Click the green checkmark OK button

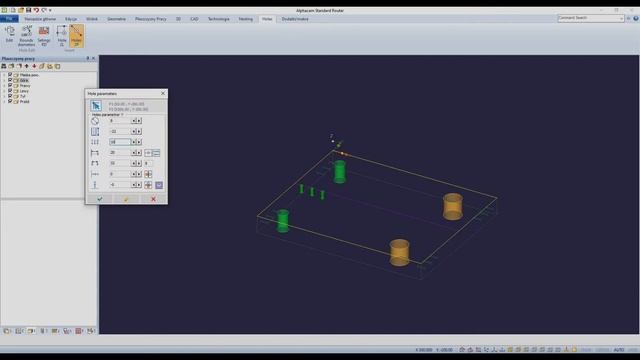pyautogui.click(x=100, y=199)
